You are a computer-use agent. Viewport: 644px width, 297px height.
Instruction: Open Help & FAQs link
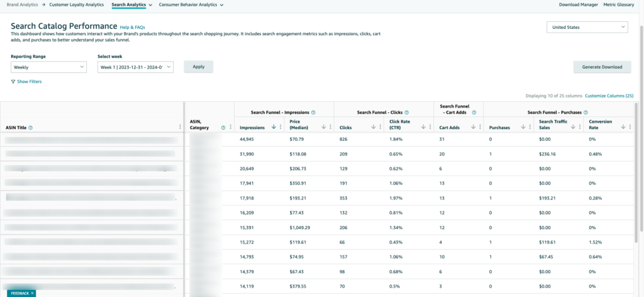[132, 28]
